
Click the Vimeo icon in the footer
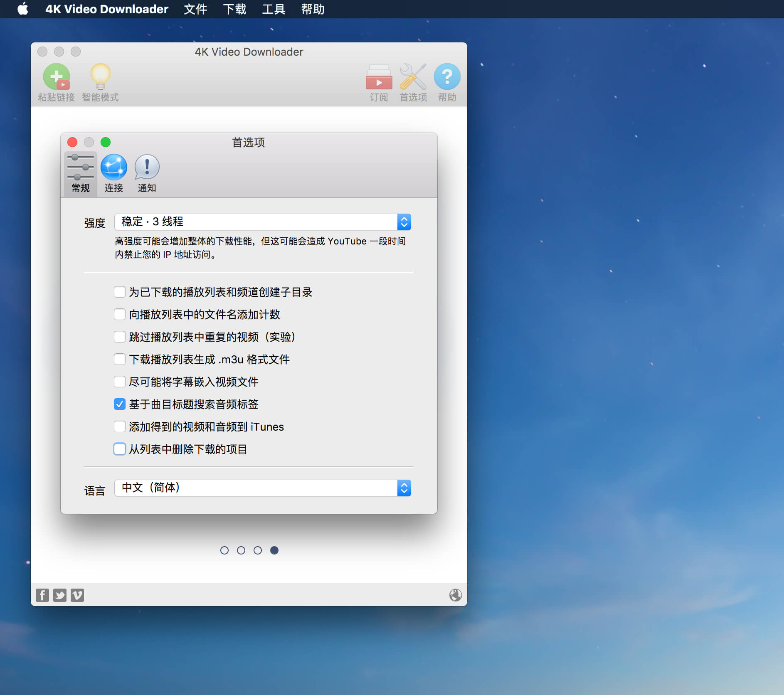(x=77, y=595)
